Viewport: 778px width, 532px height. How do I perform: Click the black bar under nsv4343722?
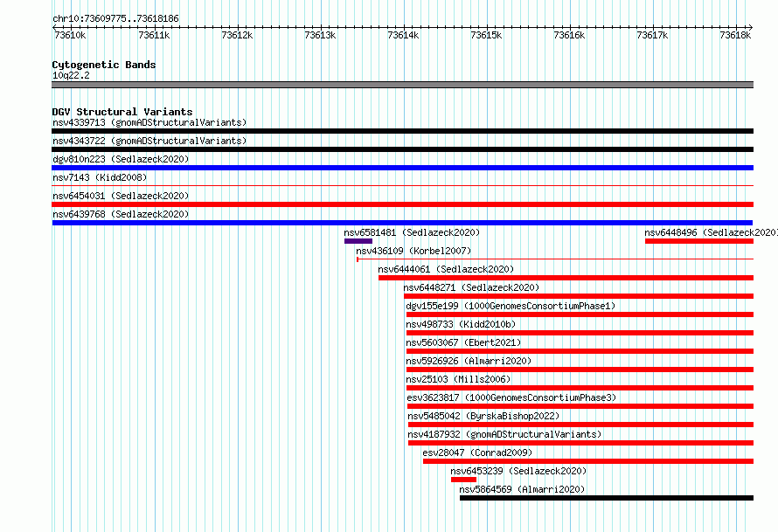(402, 149)
